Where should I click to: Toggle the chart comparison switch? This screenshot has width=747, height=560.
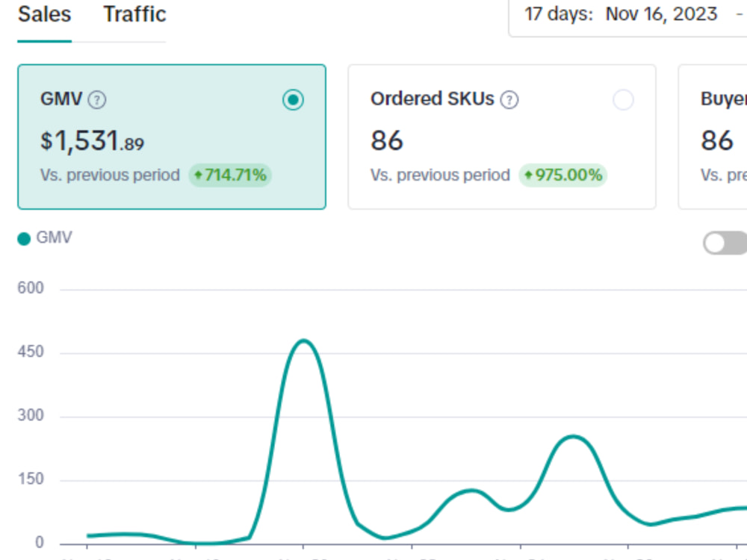tap(725, 243)
